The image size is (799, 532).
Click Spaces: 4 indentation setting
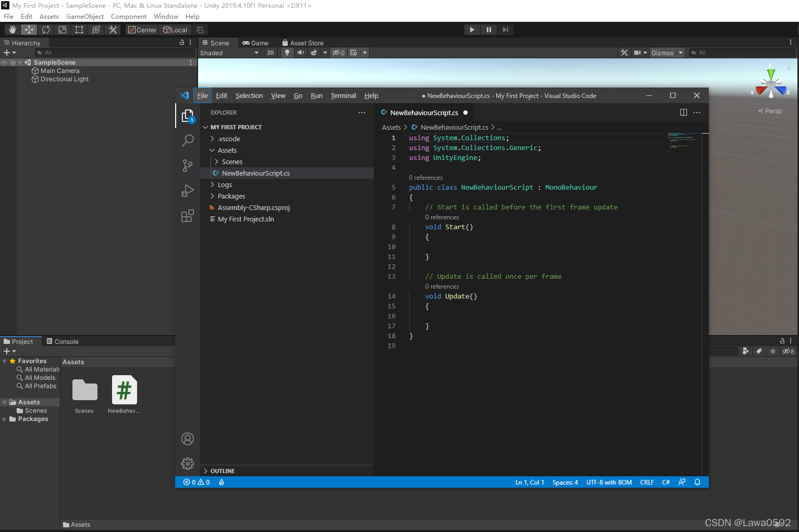tap(565, 482)
